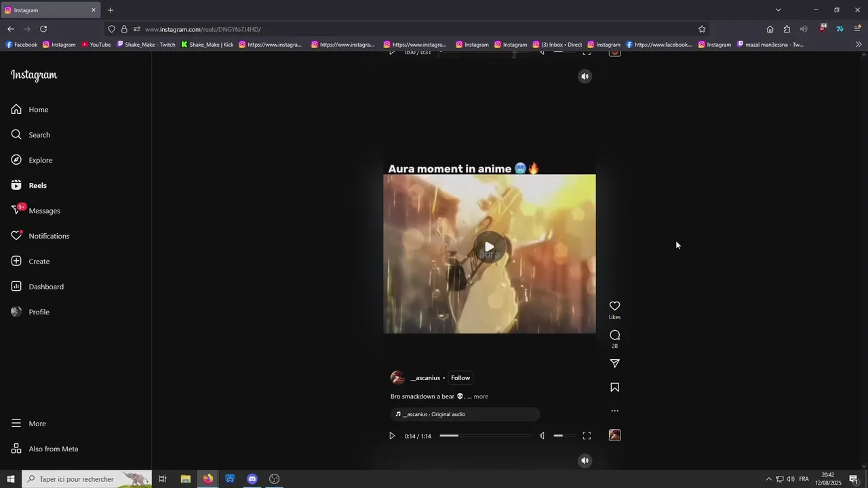
Task: Toggle sound button below current reel
Action: (585, 461)
